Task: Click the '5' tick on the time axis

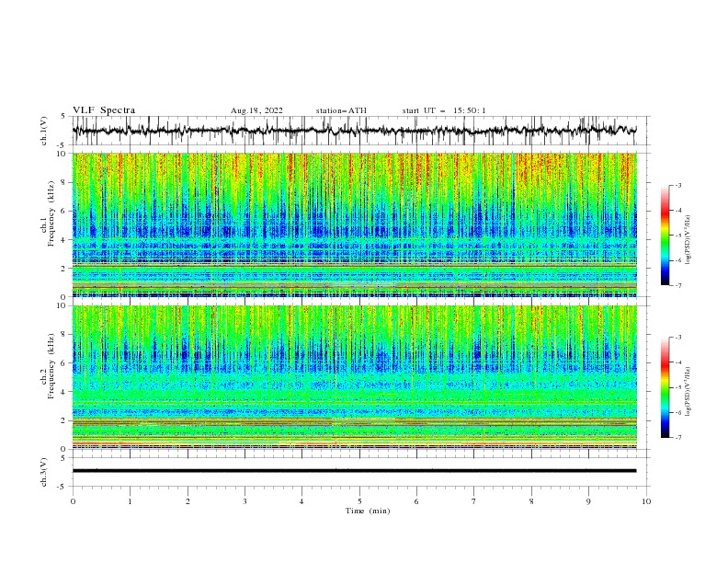Action: click(359, 501)
